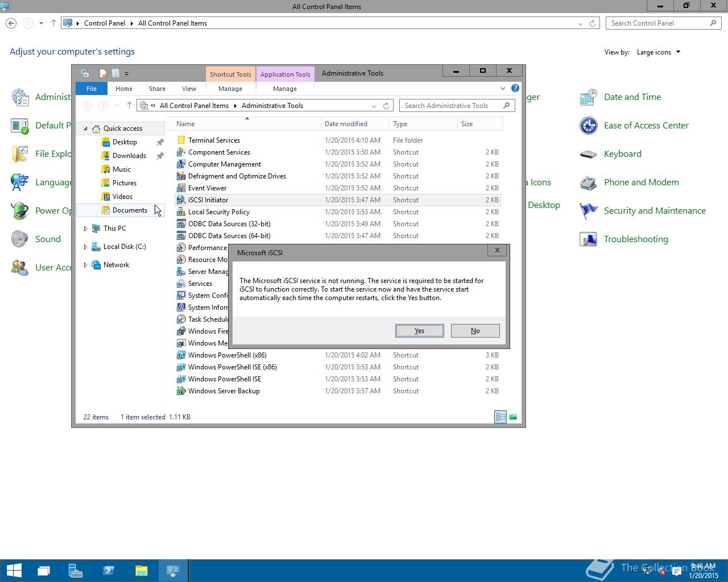Expand the Local Disk (C:) tree node
The image size is (728, 582).
pyautogui.click(x=85, y=247)
